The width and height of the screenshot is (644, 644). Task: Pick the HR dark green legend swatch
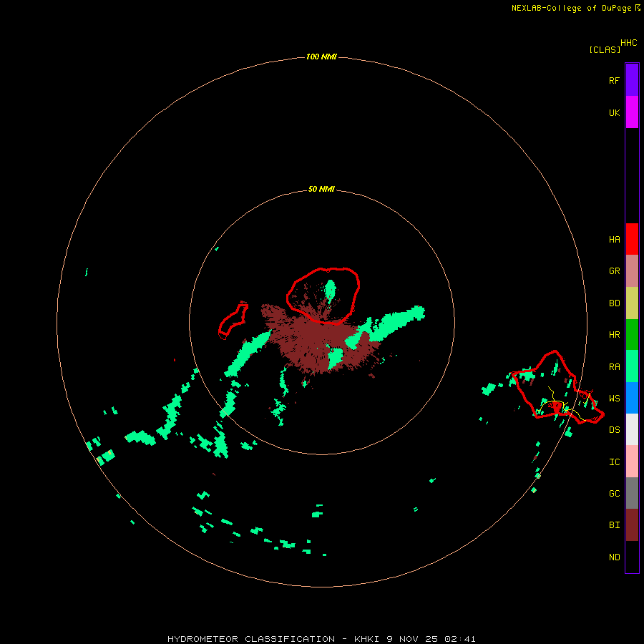click(x=632, y=334)
